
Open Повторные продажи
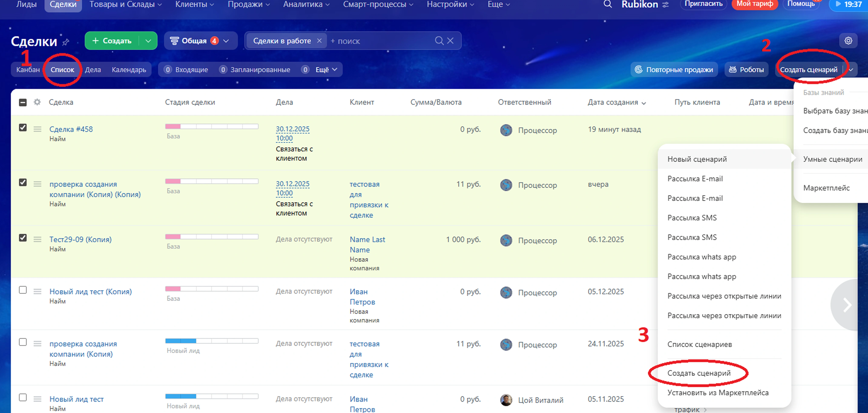tap(674, 70)
